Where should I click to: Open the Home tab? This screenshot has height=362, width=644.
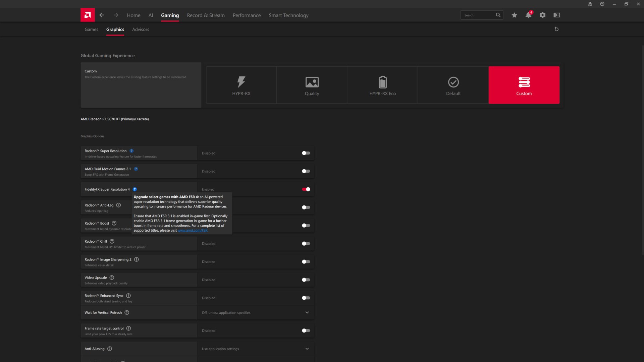pyautogui.click(x=133, y=15)
